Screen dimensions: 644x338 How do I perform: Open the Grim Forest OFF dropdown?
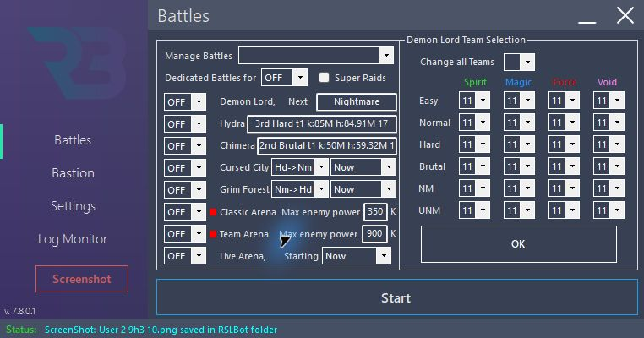185,190
